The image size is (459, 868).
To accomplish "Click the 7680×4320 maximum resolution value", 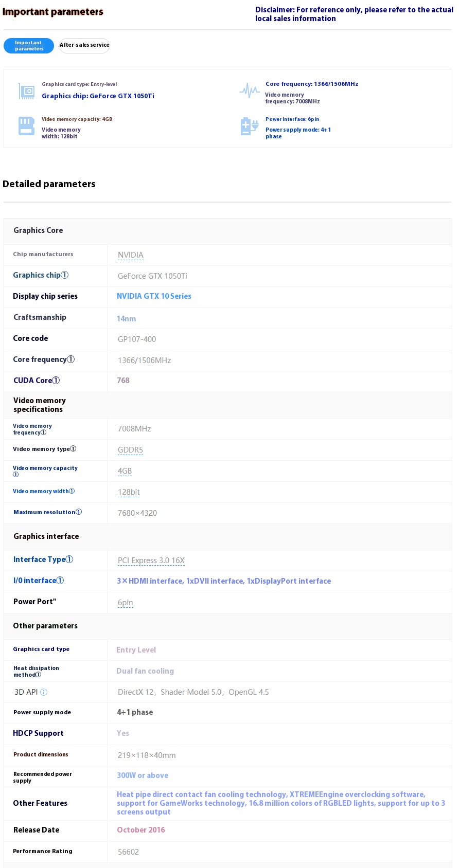I will pos(137,513).
